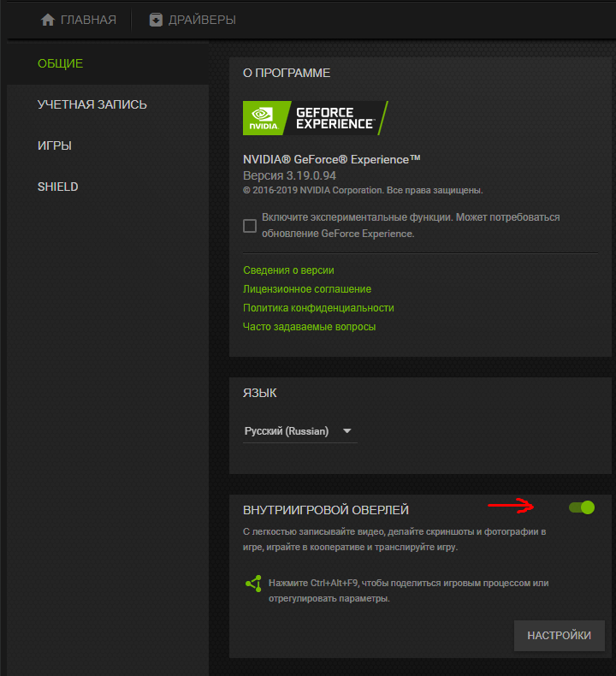Click the copyright 2016-2019 NVIDIA Corporation text

point(363,190)
